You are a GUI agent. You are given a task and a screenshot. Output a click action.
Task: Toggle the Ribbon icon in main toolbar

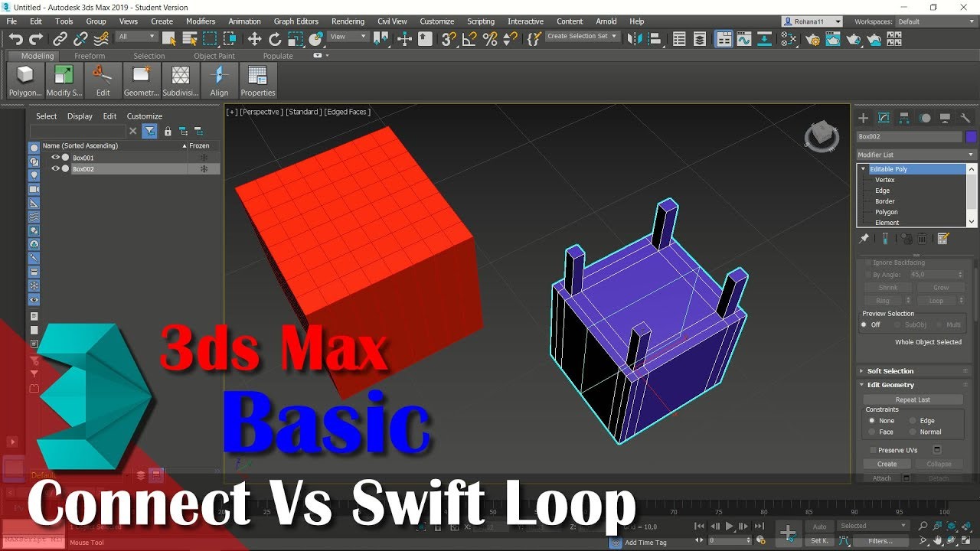point(724,39)
